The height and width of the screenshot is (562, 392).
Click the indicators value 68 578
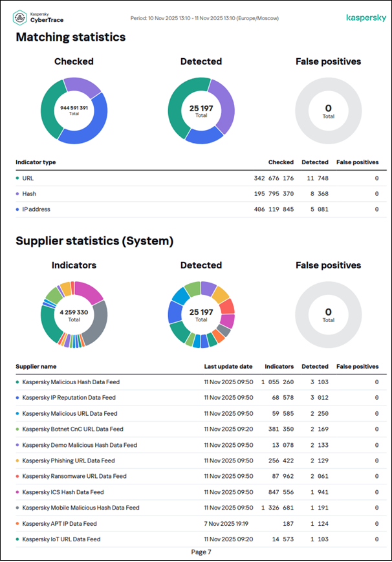tap(283, 398)
